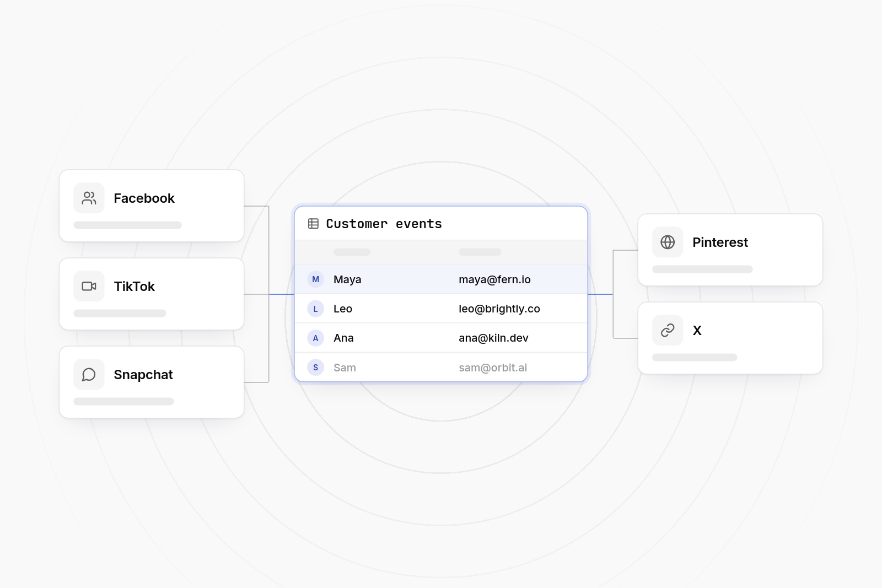Click Ana's A avatar badge
Image resolution: width=882 pixels, height=588 pixels.
(315, 338)
